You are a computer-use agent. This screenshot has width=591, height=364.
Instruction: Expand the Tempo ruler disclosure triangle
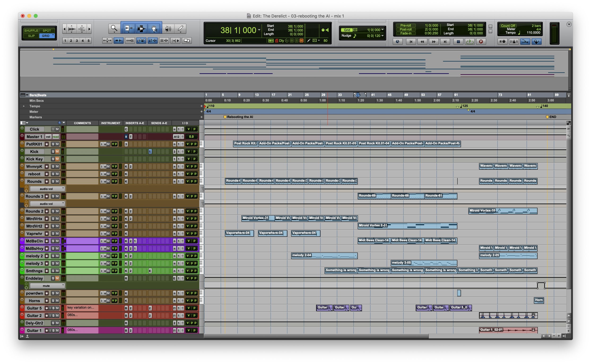(x=24, y=106)
